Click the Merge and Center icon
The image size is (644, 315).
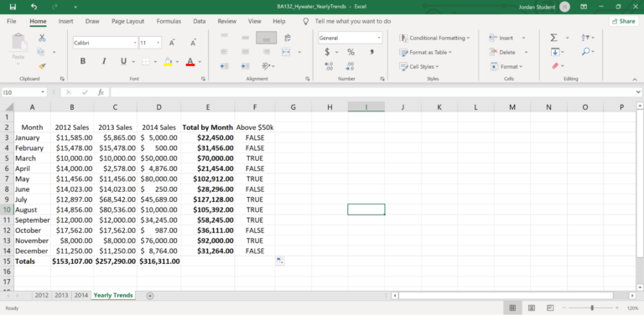coord(286,52)
